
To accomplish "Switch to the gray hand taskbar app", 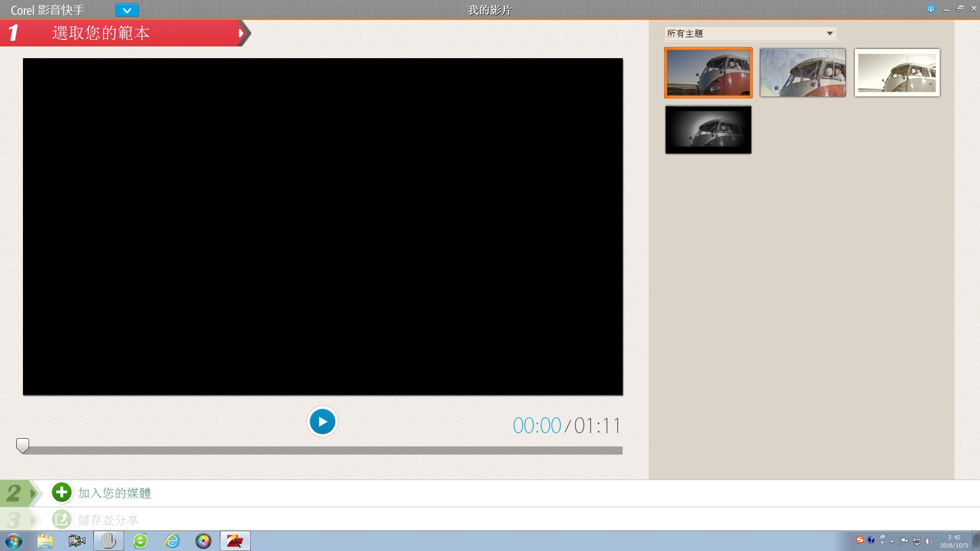I will click(109, 541).
